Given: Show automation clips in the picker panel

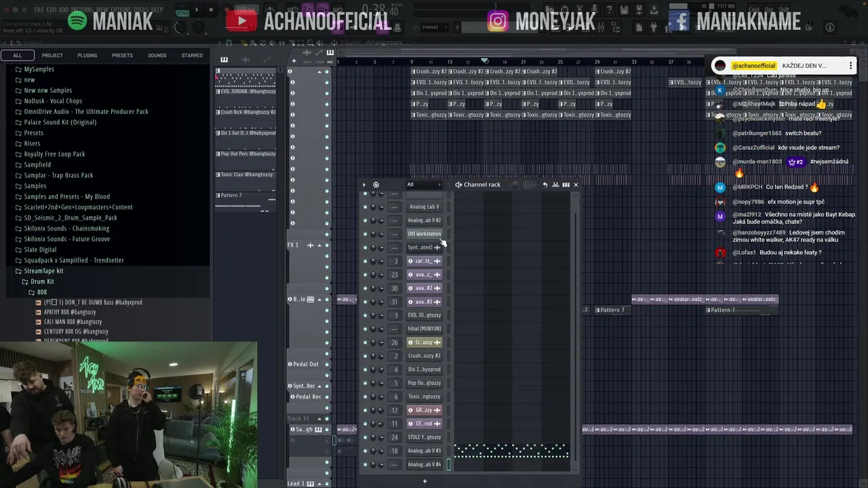Looking at the screenshot, I should [267, 60].
